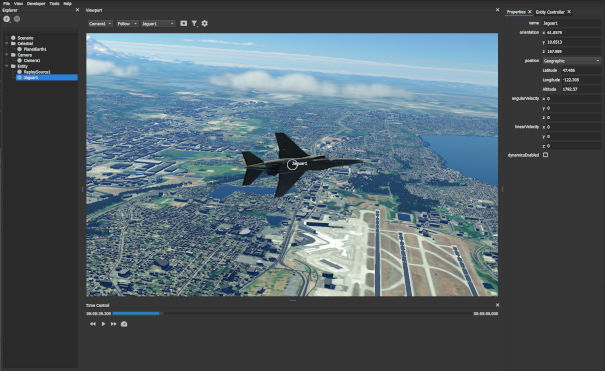Collapse the Celestial folder in Explorer

(7, 43)
